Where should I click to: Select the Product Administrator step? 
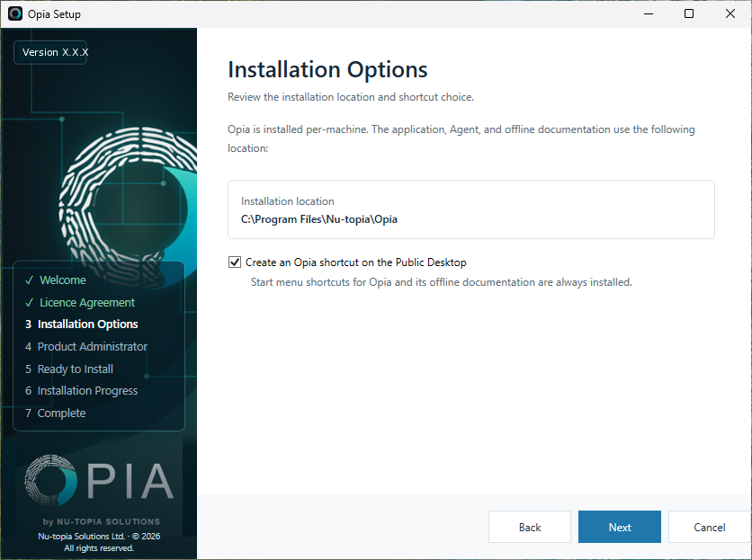coord(86,347)
